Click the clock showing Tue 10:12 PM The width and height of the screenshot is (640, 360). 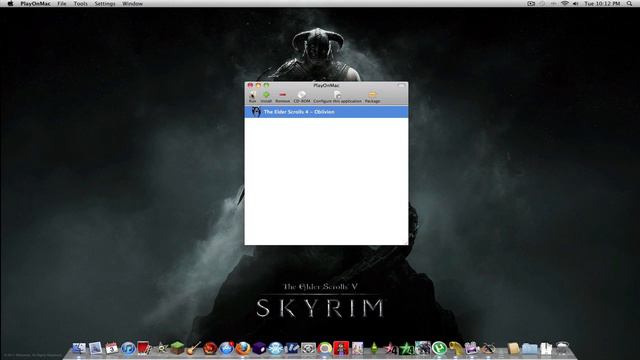602,4
